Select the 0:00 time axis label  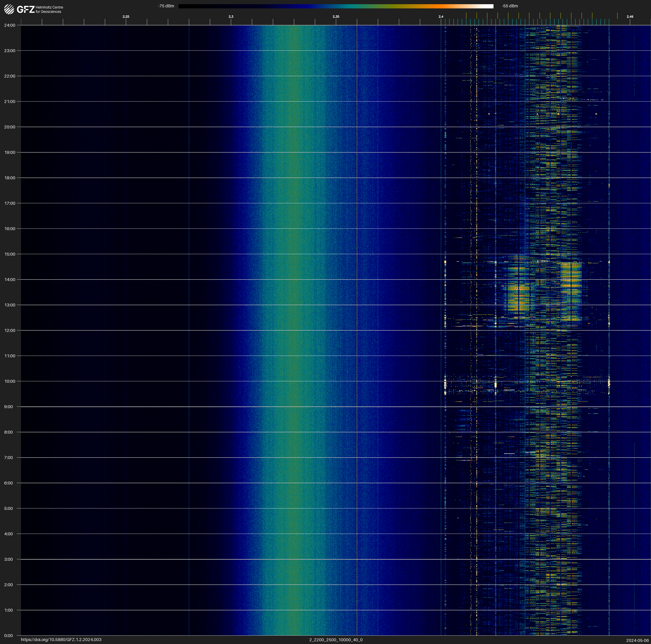(x=8, y=636)
